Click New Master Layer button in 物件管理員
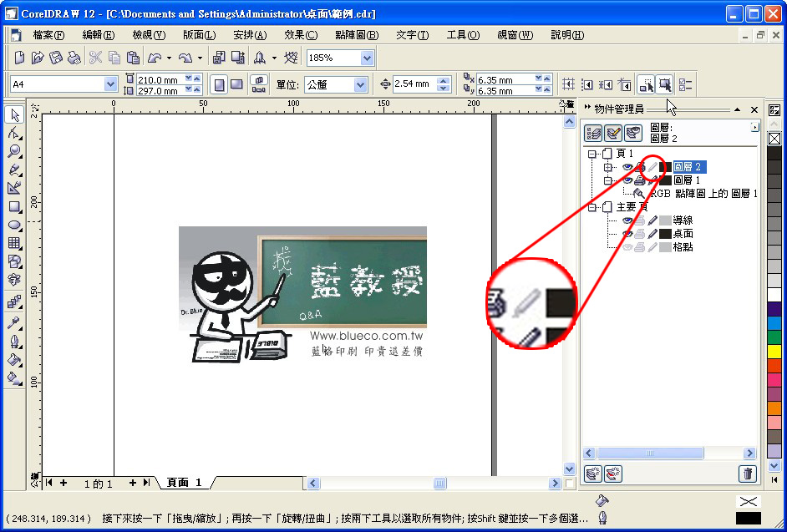 [x=613, y=474]
